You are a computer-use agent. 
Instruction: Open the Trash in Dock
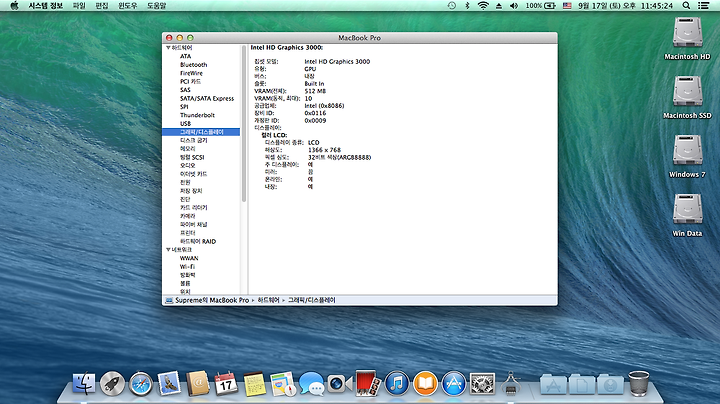click(639, 384)
